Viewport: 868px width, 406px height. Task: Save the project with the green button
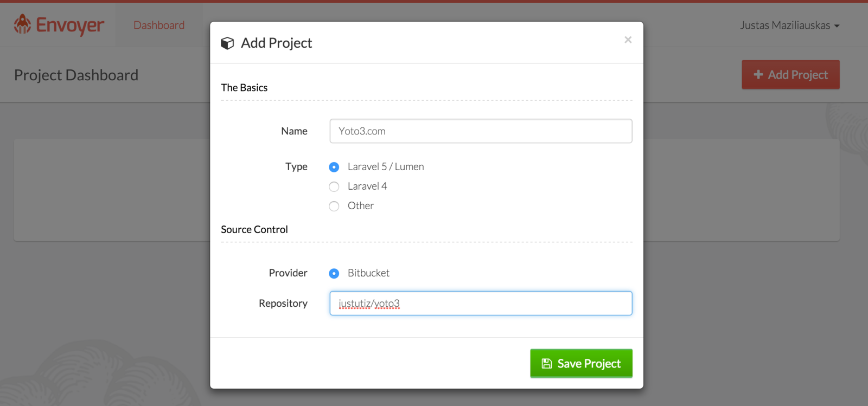point(581,363)
